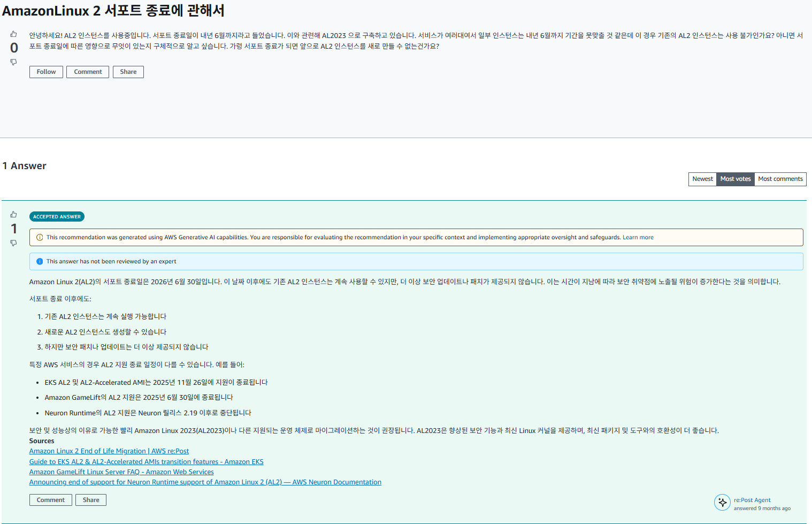The image size is (812, 524).
Task: Click the '1 Answer' heading
Action: 25,166
